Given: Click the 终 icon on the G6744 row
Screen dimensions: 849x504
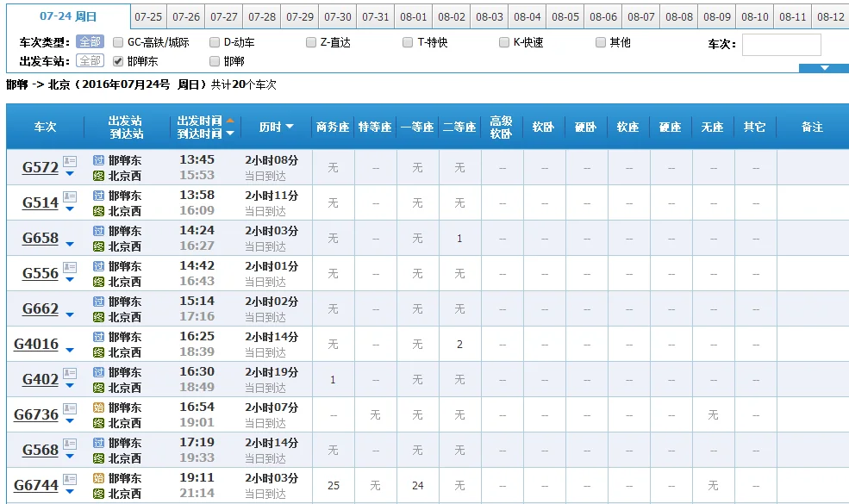Looking at the screenshot, I should pyautogui.click(x=97, y=491).
